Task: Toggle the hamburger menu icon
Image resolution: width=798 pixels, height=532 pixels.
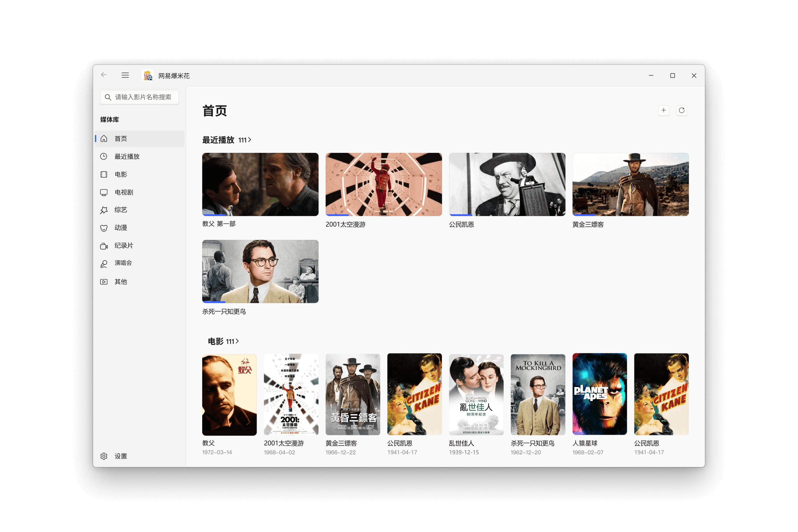Action: coord(125,75)
